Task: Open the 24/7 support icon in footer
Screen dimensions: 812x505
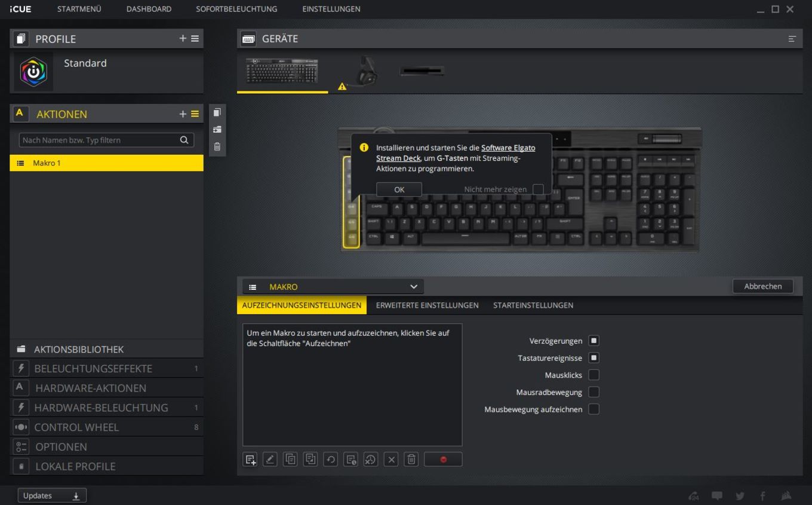Action: (x=694, y=496)
